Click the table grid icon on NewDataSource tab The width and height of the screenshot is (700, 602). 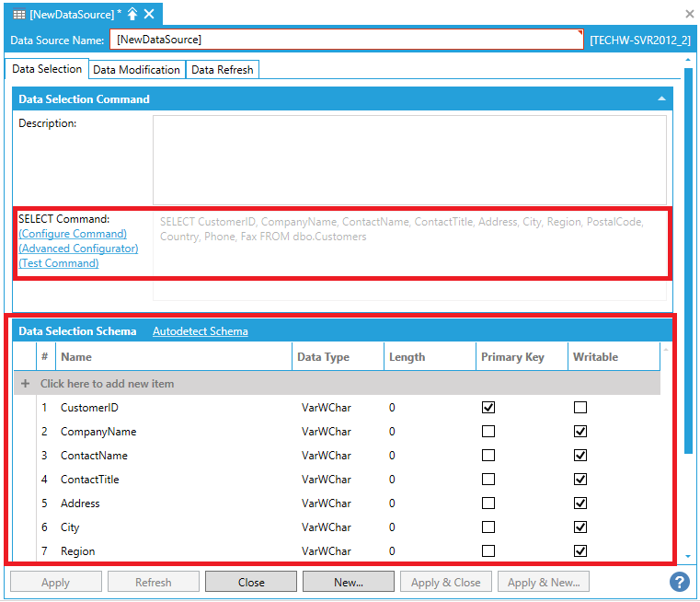pyautogui.click(x=18, y=14)
